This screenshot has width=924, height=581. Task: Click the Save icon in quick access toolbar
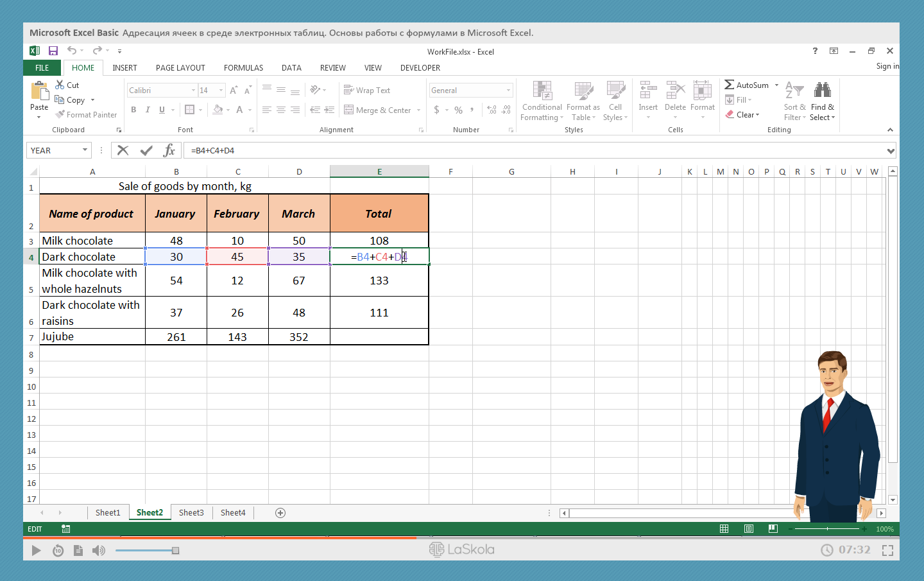(53, 51)
